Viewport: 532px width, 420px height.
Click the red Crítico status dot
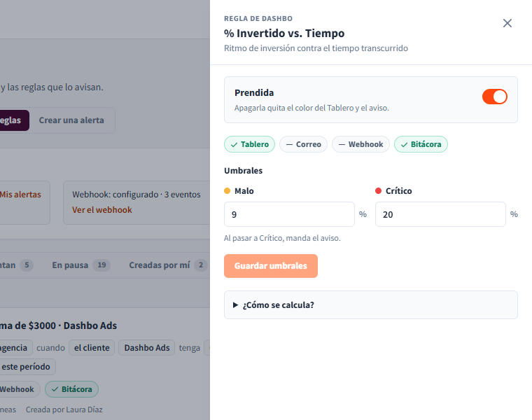(x=378, y=191)
